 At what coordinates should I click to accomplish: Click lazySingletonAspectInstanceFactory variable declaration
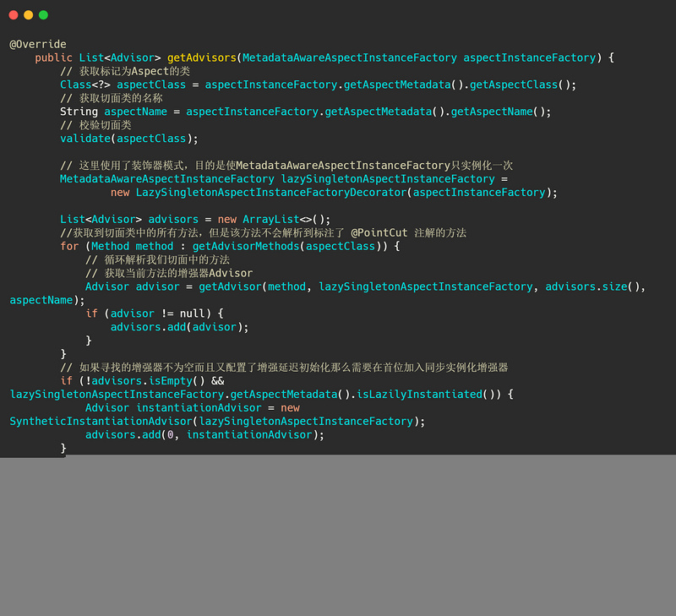tap(388, 179)
